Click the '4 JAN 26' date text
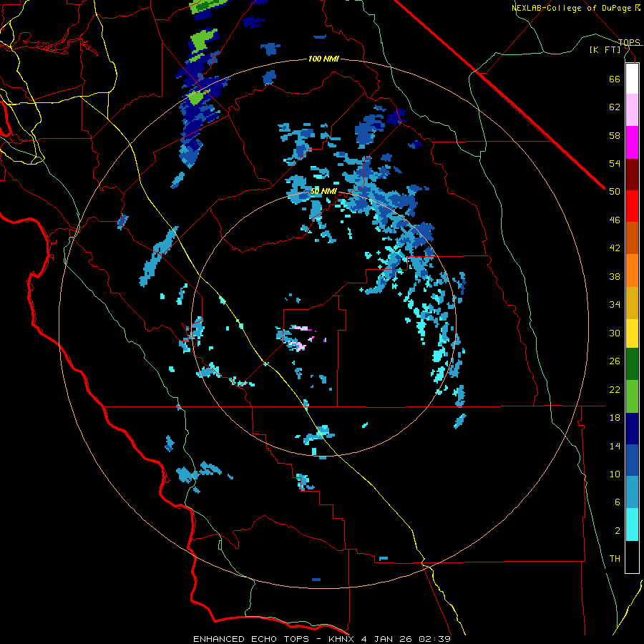Viewport: 644px width, 644px height. coord(388,639)
